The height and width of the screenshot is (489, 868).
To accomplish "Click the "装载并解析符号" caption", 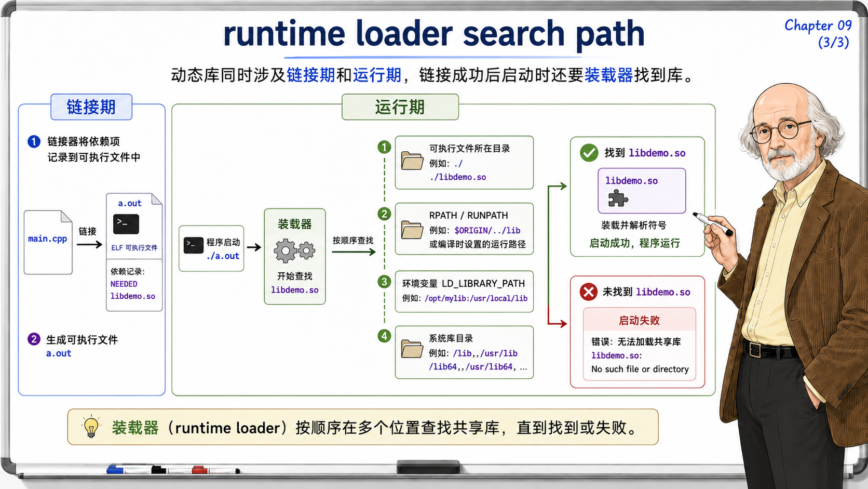I will click(x=634, y=225).
